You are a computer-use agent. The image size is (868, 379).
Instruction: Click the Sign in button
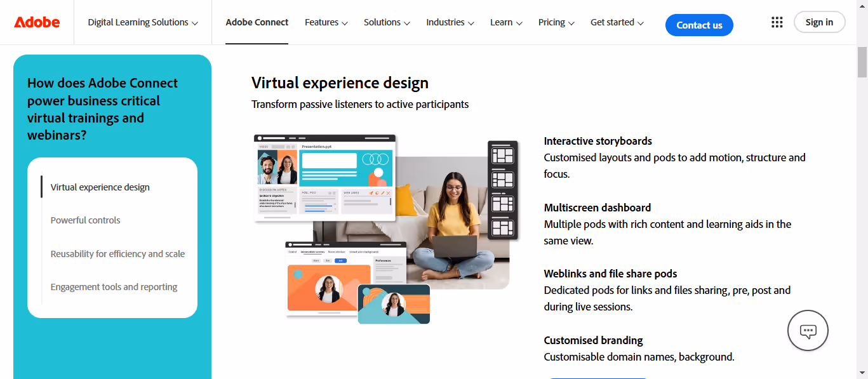point(819,22)
